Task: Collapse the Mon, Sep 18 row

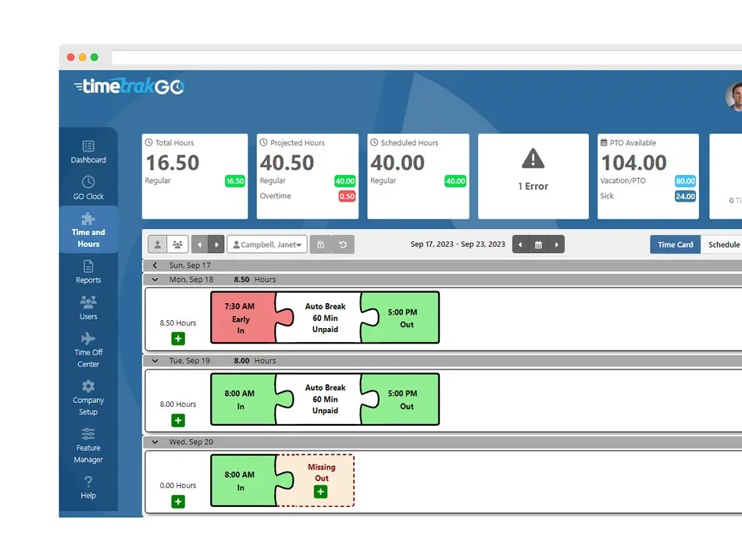Action: click(x=154, y=280)
